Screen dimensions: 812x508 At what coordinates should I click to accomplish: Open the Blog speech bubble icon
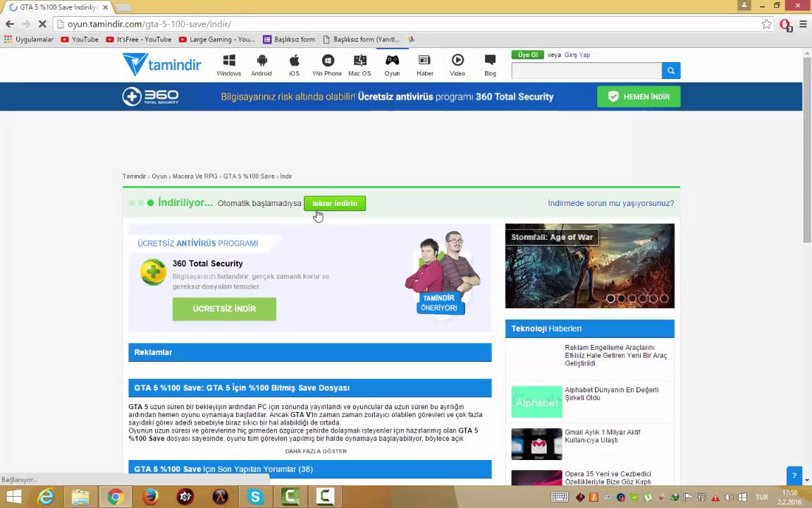click(x=490, y=65)
